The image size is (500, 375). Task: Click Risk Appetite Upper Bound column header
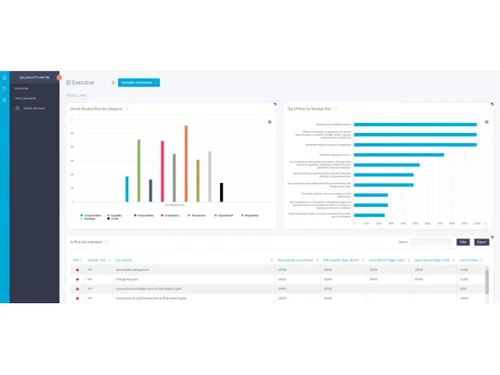pyautogui.click(x=341, y=260)
